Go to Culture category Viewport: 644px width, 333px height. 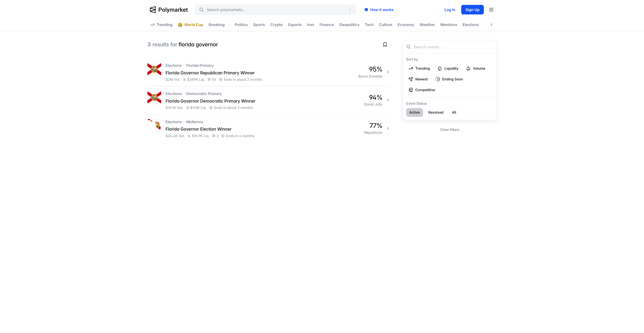click(x=386, y=25)
